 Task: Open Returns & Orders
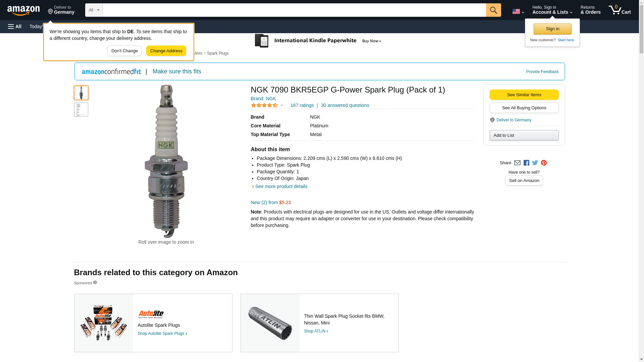pos(590,10)
